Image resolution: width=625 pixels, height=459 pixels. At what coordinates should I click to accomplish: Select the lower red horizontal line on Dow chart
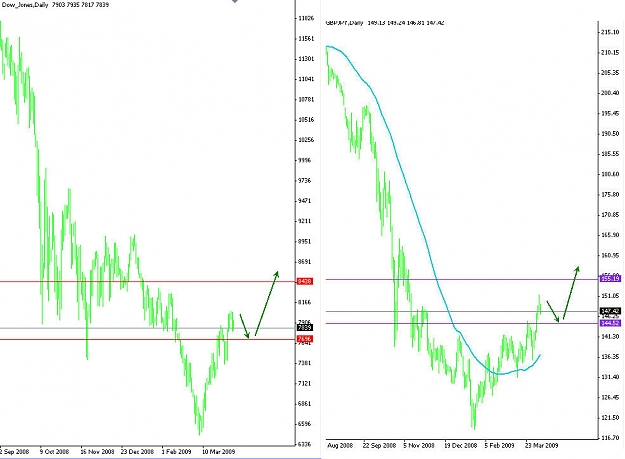tap(147, 339)
